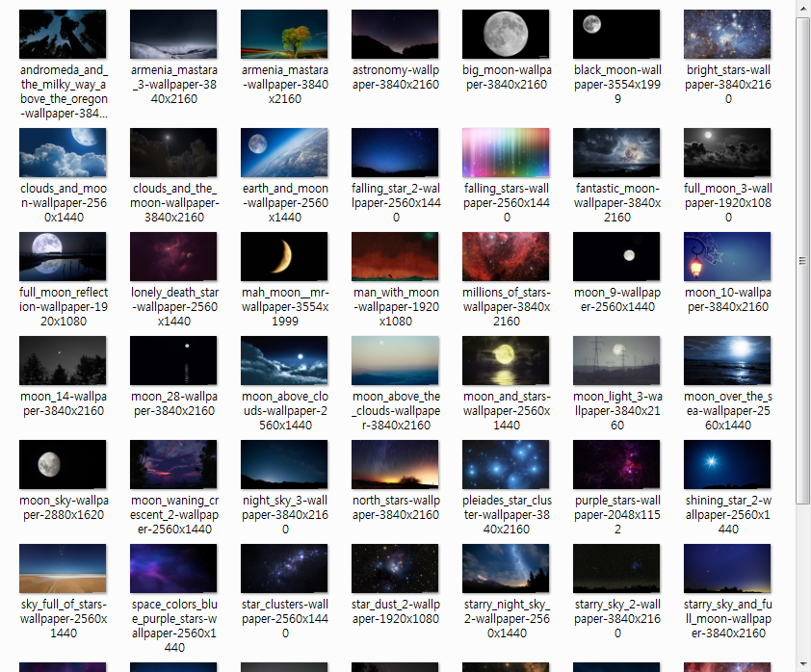Select the lonely_death_star thumbnail
The width and height of the screenshot is (811, 672).
coord(173,256)
